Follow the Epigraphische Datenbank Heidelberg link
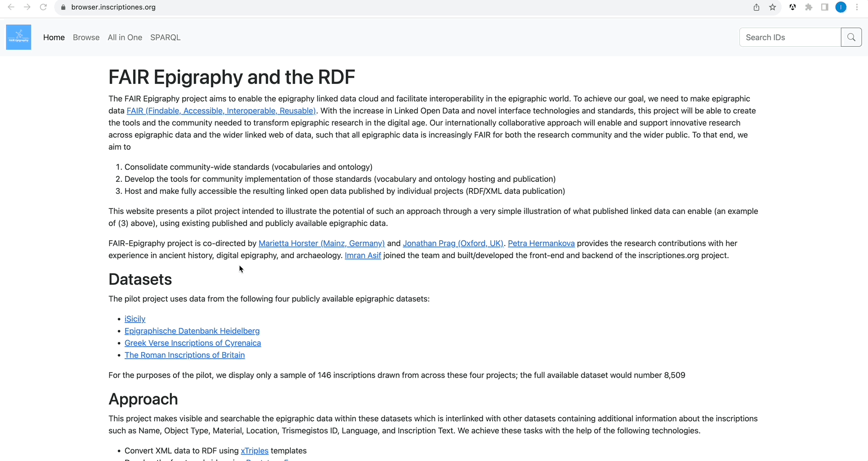Viewport: 868px width, 461px height. (192, 331)
